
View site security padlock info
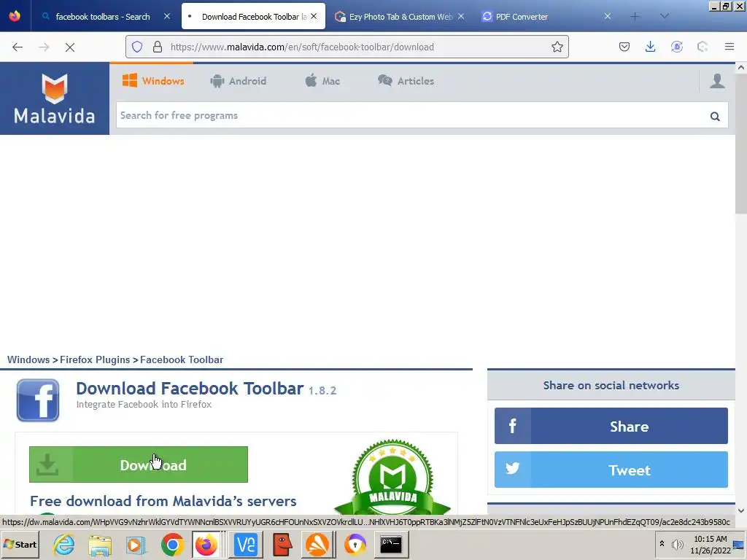(x=158, y=47)
